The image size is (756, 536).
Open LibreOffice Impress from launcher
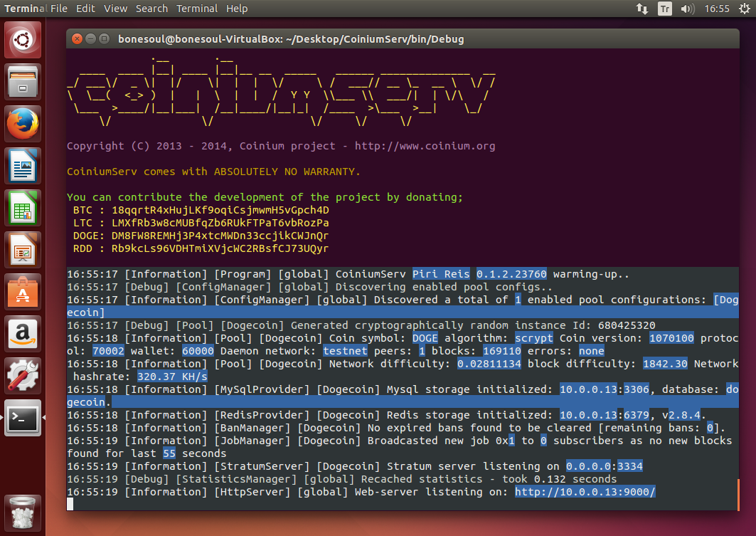pyautogui.click(x=23, y=250)
